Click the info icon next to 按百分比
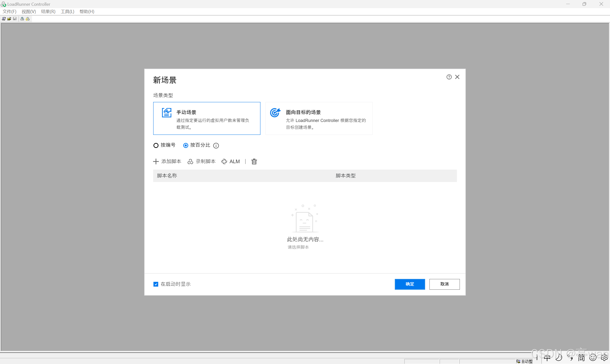This screenshot has height=364, width=610. [x=216, y=146]
